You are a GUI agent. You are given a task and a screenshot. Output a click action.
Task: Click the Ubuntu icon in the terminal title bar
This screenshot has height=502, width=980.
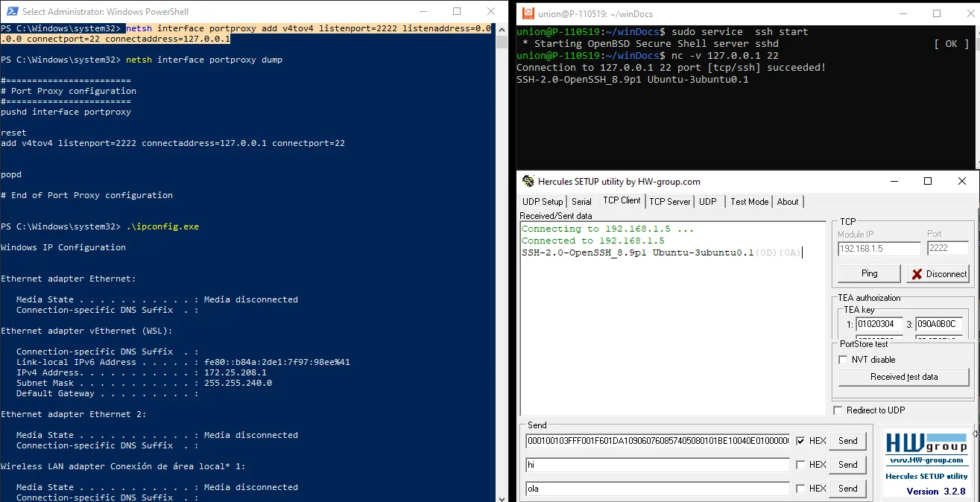click(x=528, y=13)
